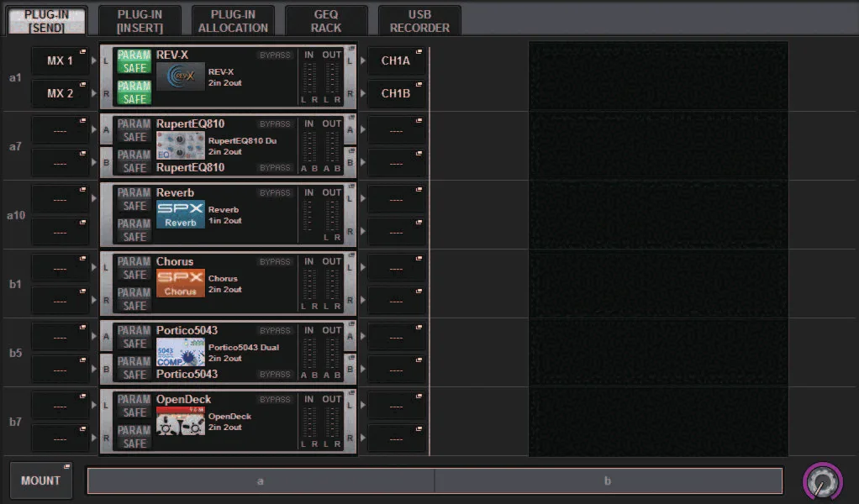The height and width of the screenshot is (504, 859).
Task: Select the OpenDeck plug-in name label
Action: 183,400
